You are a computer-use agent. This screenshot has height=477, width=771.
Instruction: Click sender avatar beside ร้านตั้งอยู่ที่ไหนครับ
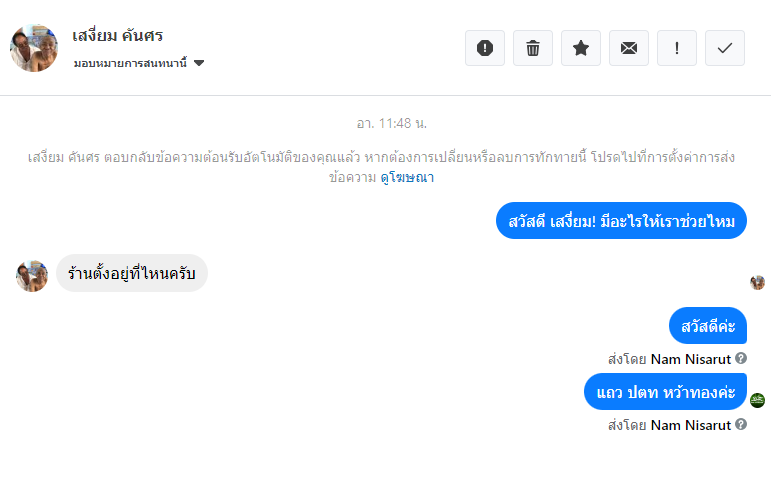[32, 275]
